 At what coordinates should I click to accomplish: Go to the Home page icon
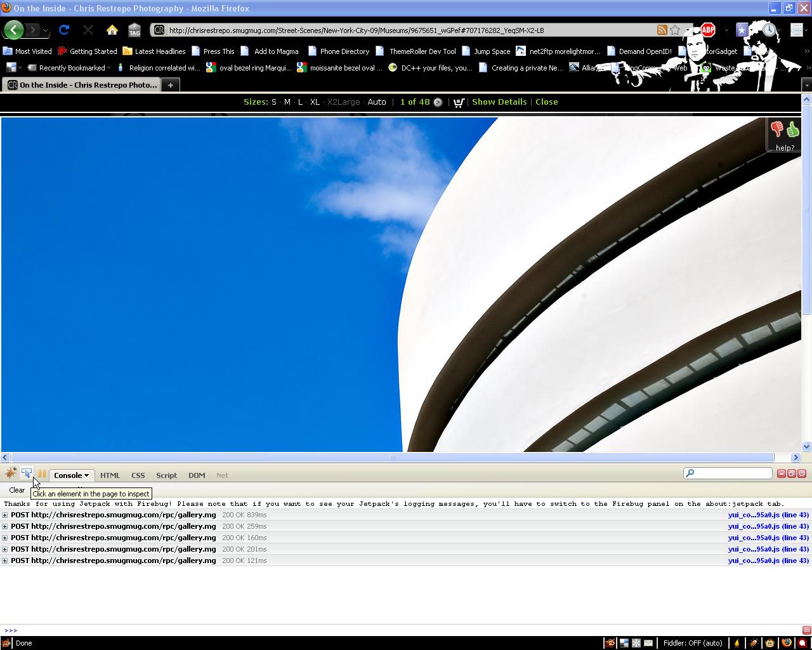click(x=112, y=30)
